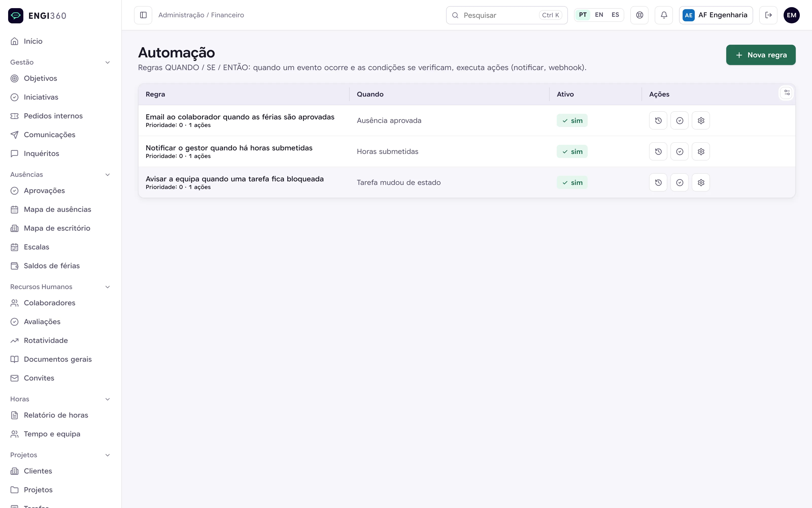Screen dimensions: 812x508
Task: Toggle the sidebar panel icon
Action: (143, 15)
